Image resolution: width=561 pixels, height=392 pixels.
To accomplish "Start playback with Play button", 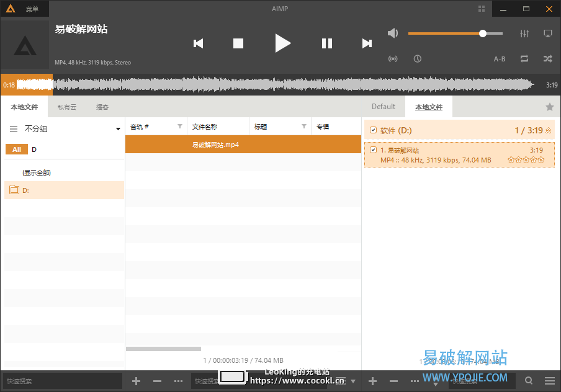I will click(x=282, y=43).
